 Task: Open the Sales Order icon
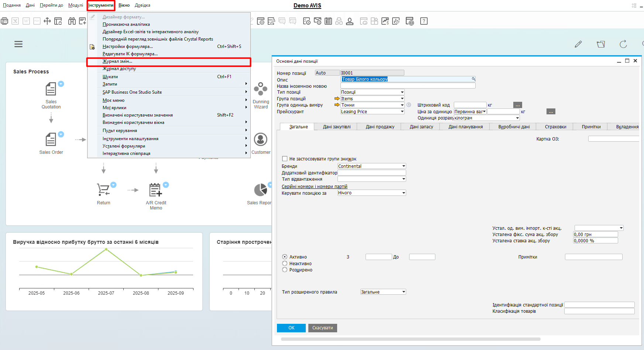tap(51, 140)
